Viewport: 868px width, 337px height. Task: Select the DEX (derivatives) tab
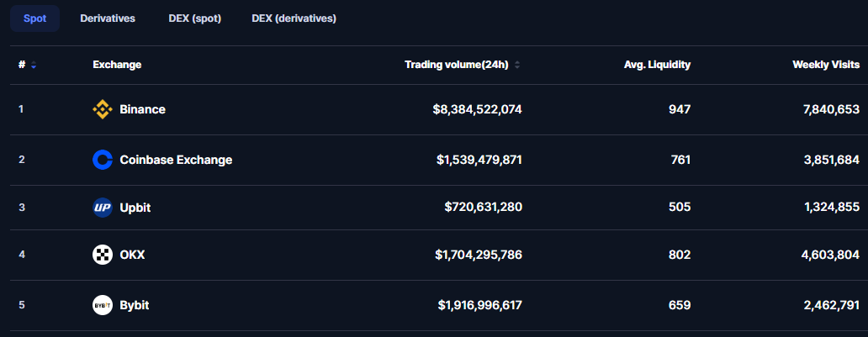point(294,18)
